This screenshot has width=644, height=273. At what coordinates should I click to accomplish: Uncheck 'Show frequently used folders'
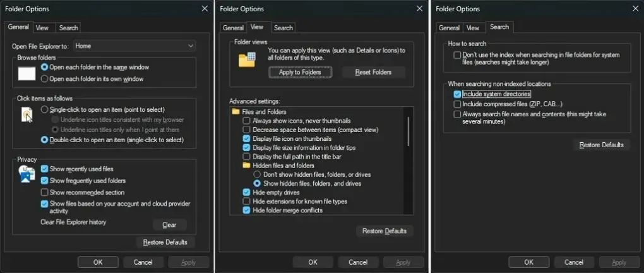point(44,181)
